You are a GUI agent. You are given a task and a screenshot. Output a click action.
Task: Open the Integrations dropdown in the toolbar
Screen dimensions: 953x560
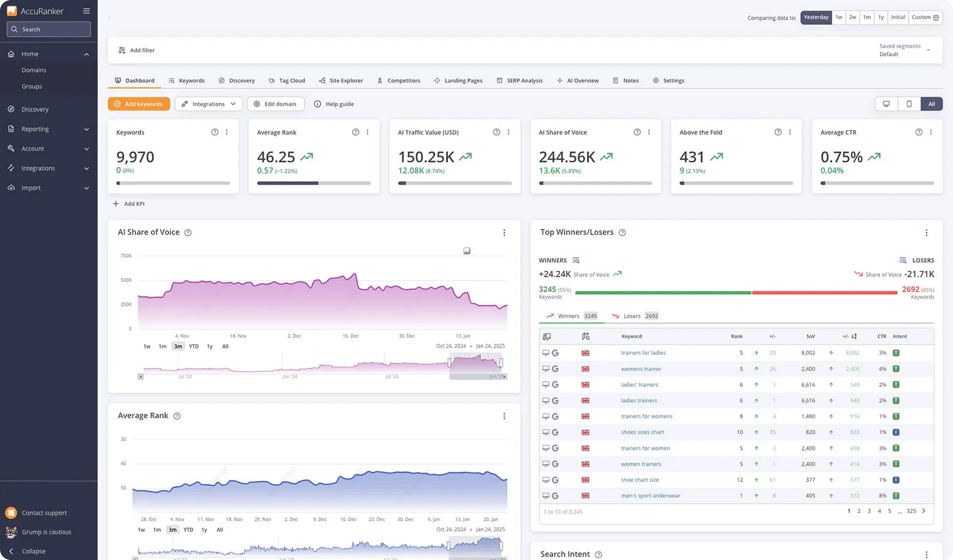point(208,104)
